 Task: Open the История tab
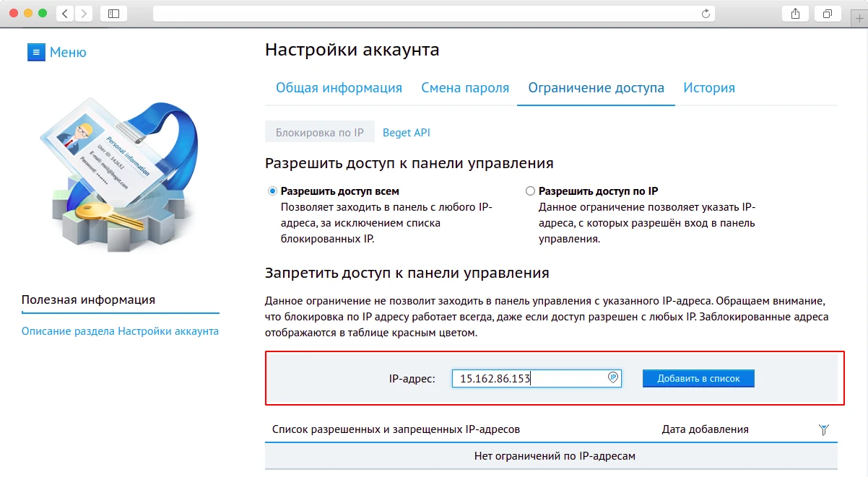(x=709, y=87)
